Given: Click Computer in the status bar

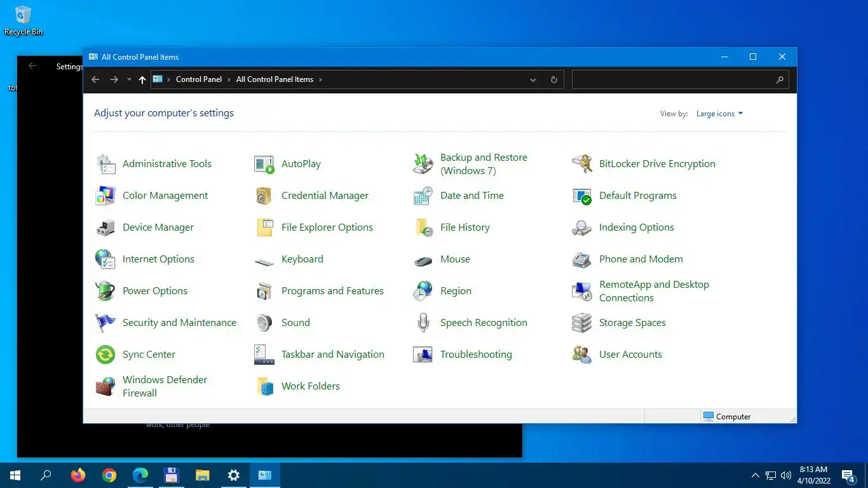Looking at the screenshot, I should tap(727, 417).
